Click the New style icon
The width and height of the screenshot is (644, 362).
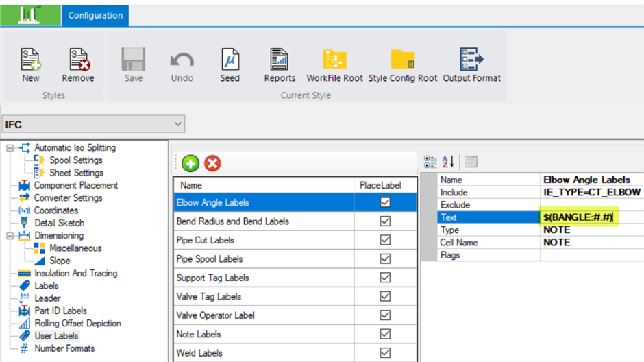click(31, 60)
